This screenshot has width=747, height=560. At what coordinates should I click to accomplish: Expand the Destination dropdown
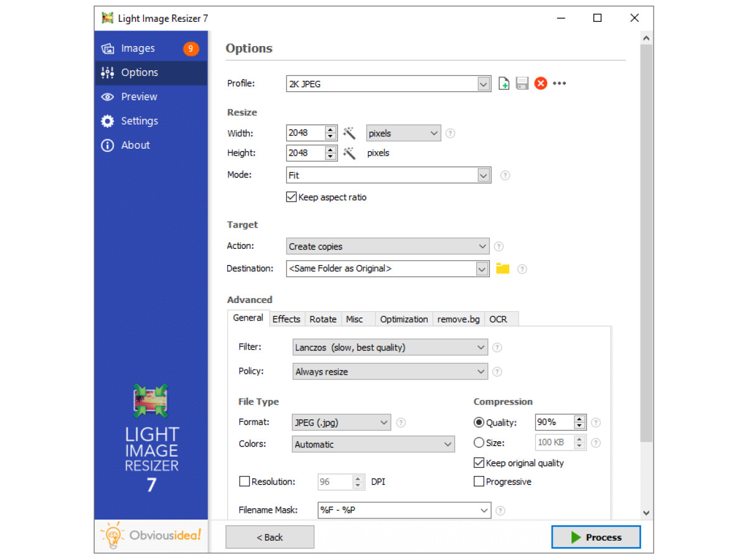click(482, 269)
